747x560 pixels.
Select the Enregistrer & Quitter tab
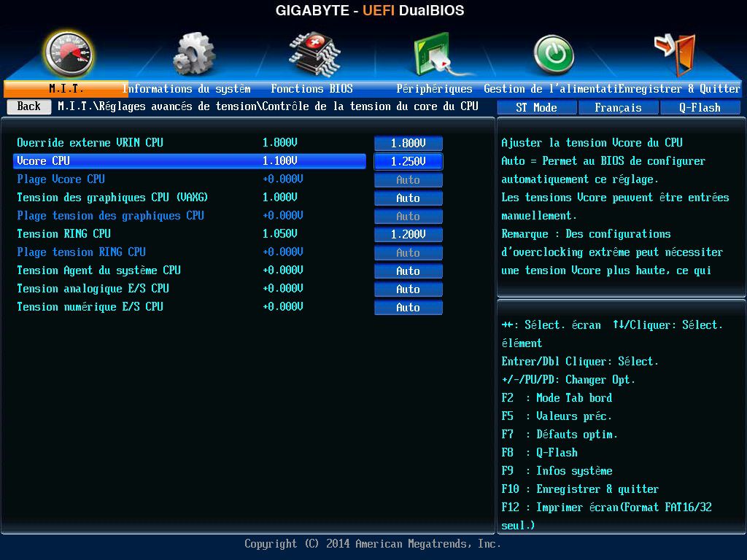click(x=679, y=88)
